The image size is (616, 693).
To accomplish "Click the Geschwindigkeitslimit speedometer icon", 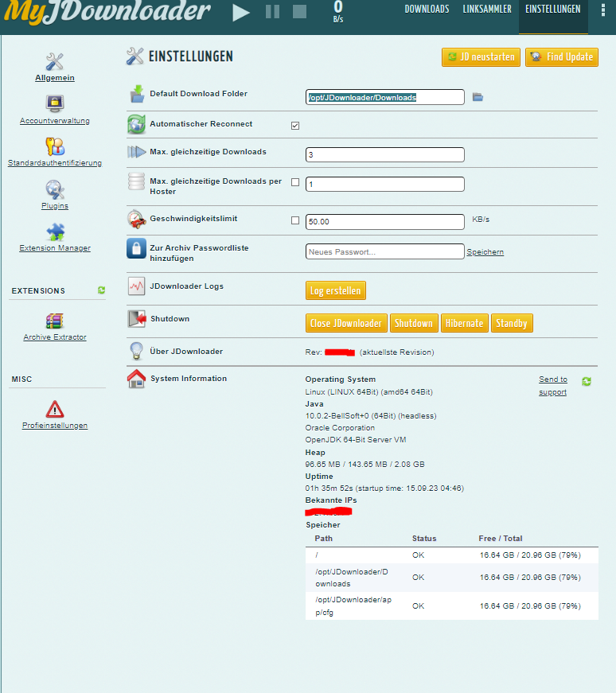I will click(137, 220).
